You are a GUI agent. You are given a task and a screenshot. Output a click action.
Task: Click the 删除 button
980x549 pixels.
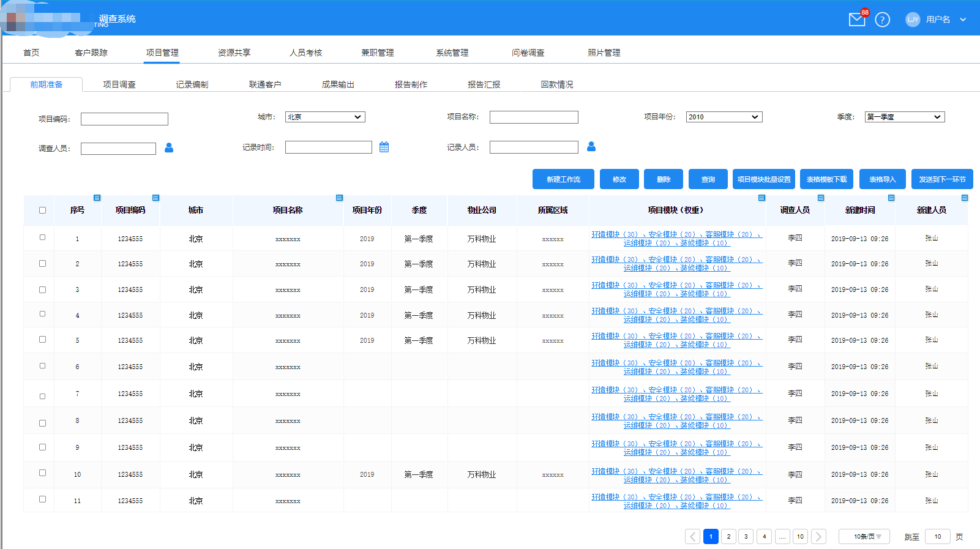(x=664, y=179)
